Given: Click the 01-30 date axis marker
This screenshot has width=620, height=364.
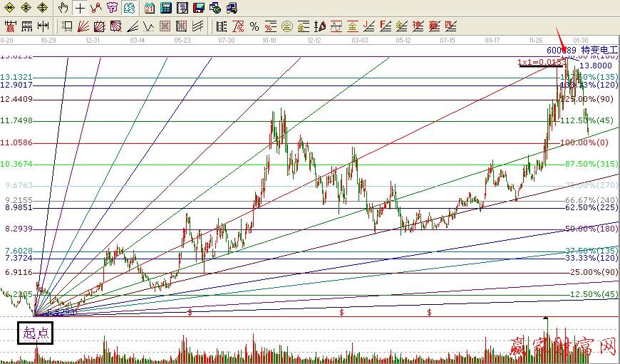Looking at the screenshot, I should (580, 41).
